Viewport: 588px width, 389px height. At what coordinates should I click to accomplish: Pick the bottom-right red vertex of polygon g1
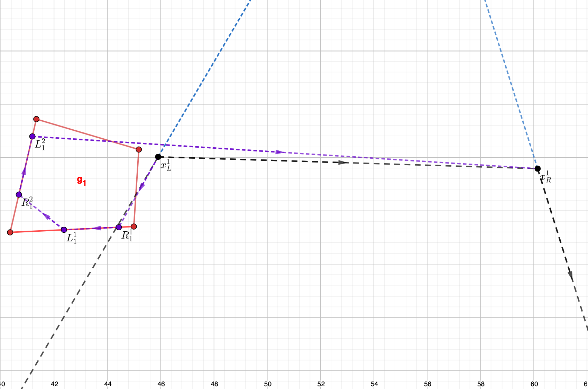tap(134, 226)
